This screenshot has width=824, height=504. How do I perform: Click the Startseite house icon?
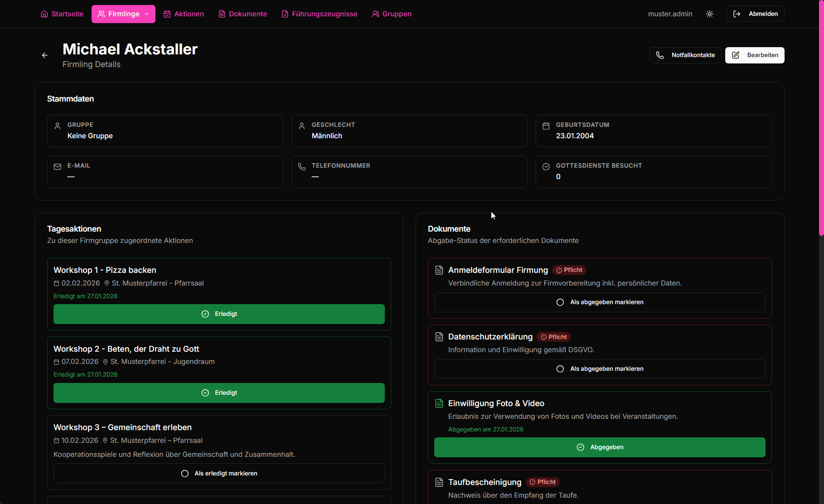(x=44, y=14)
